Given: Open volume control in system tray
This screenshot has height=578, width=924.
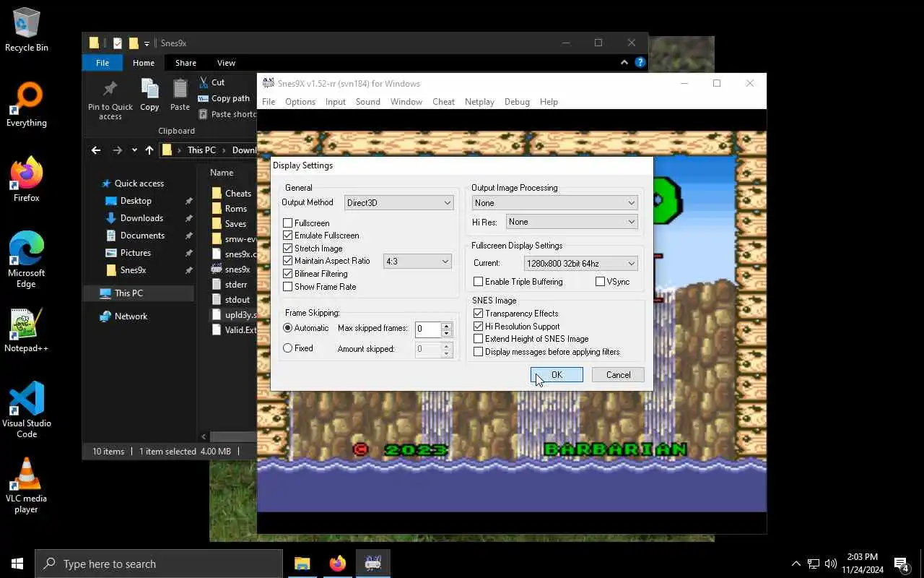Looking at the screenshot, I should (x=830, y=564).
